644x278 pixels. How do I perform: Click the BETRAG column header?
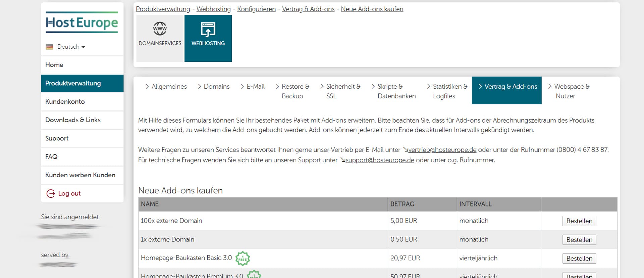(x=422, y=204)
